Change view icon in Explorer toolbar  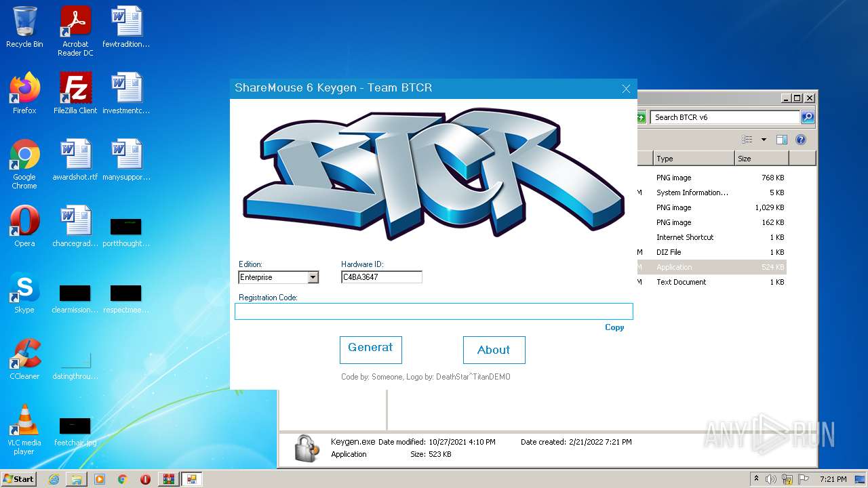[x=747, y=140]
